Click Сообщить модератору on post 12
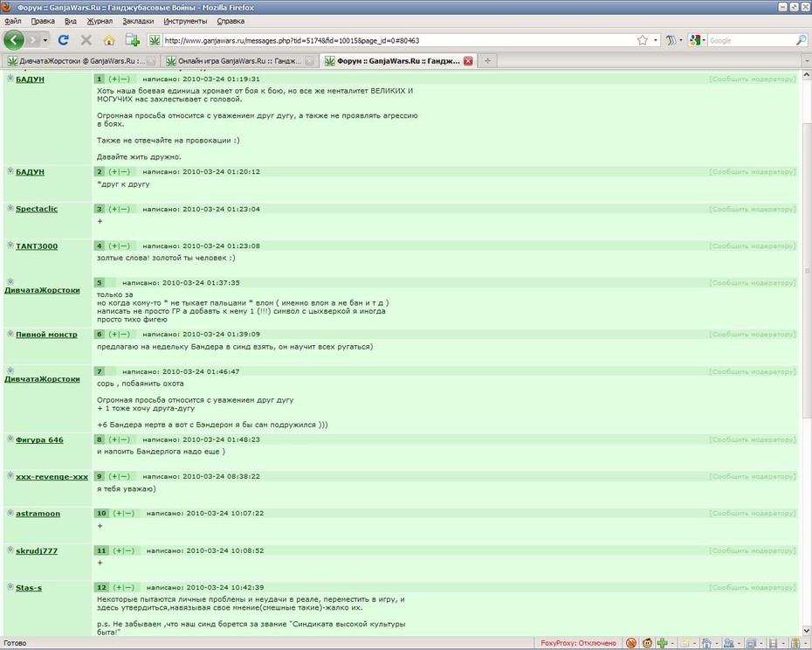This screenshot has height=650, width=812. click(752, 588)
